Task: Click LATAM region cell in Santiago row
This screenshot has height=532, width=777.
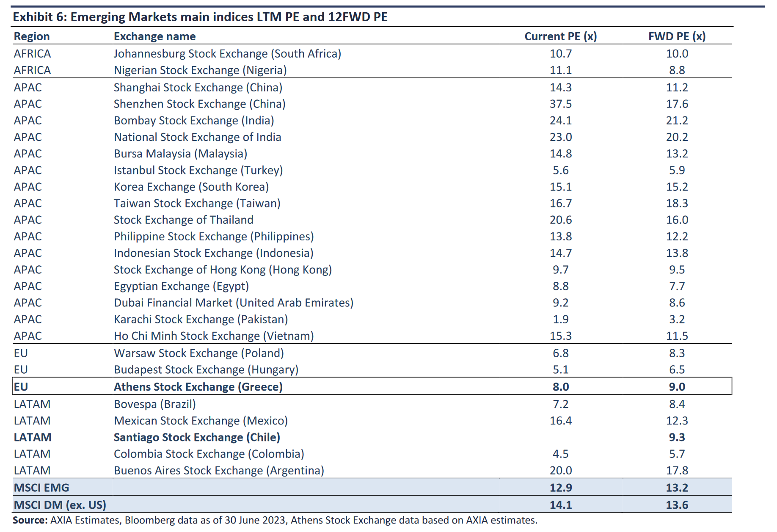Action: 33,437
